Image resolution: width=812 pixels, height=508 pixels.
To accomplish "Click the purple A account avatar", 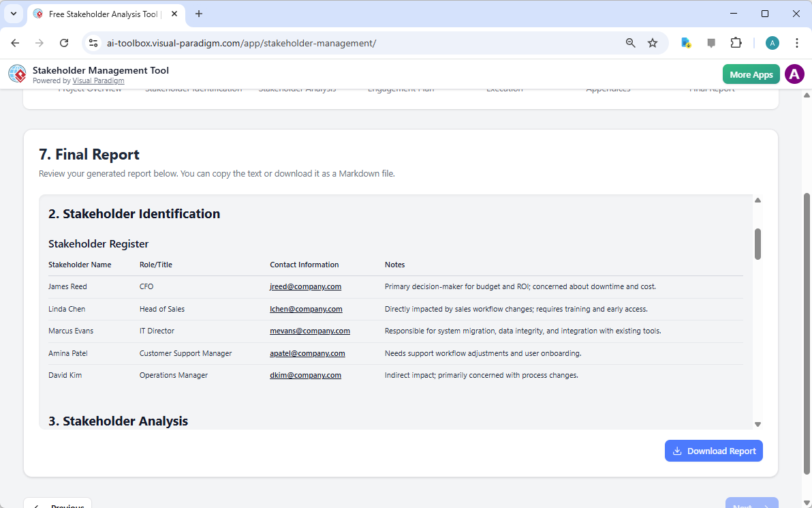I will [x=794, y=74].
